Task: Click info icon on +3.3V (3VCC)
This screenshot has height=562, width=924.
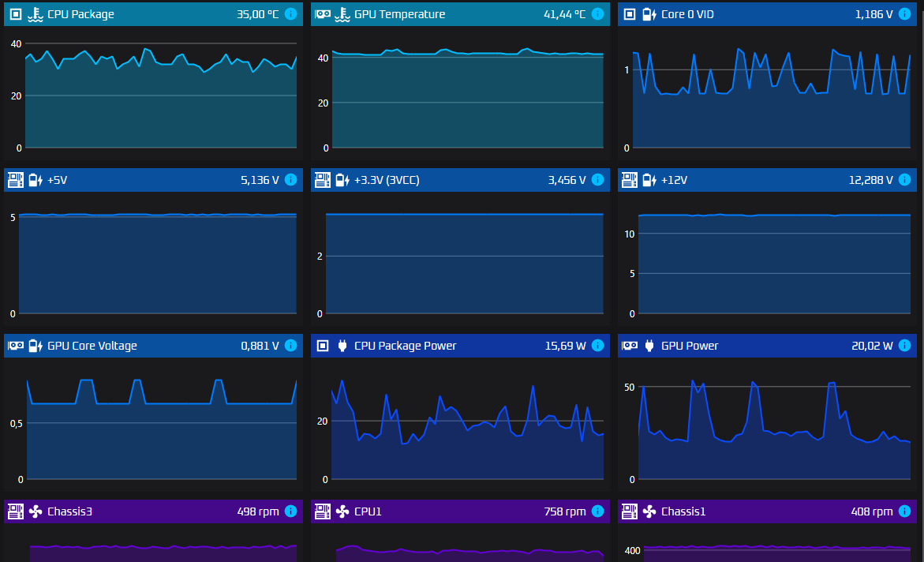Action: pos(597,180)
